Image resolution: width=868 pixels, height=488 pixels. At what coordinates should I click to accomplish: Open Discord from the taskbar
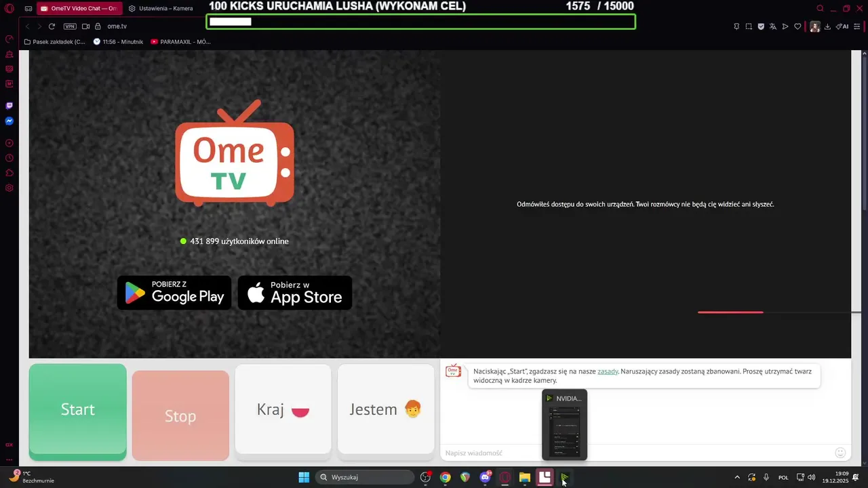click(485, 477)
